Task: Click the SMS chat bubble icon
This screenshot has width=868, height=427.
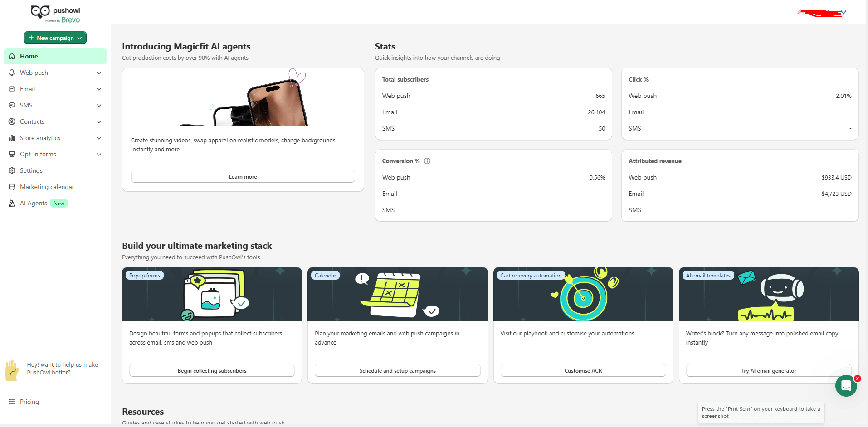Action: (x=12, y=105)
